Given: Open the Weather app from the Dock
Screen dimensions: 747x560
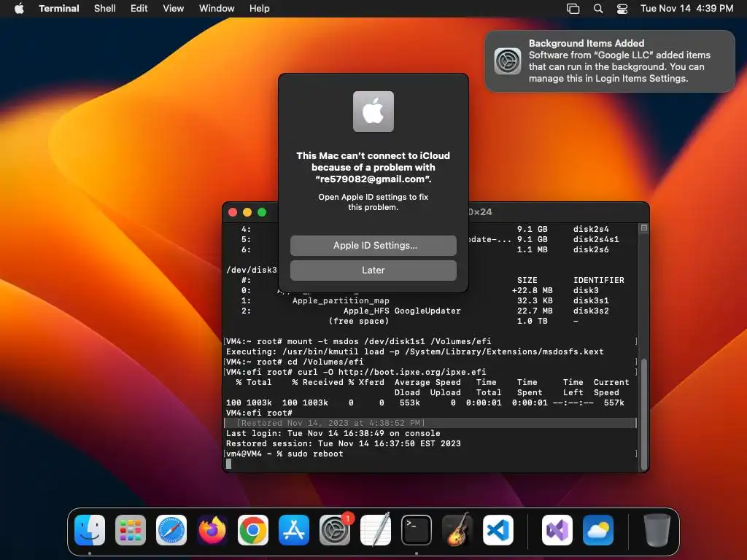Looking at the screenshot, I should point(598,530).
